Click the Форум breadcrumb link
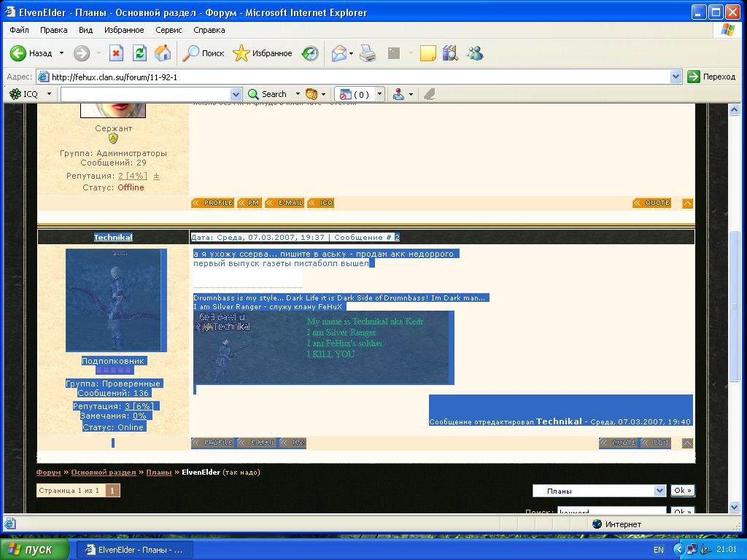 click(49, 472)
